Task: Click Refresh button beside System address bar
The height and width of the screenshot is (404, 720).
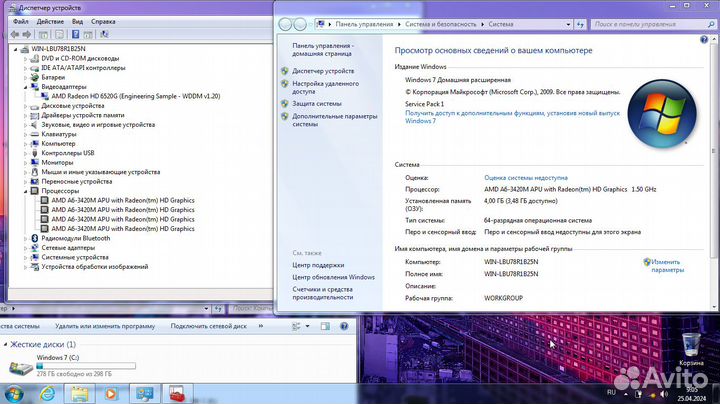Action: [580, 24]
